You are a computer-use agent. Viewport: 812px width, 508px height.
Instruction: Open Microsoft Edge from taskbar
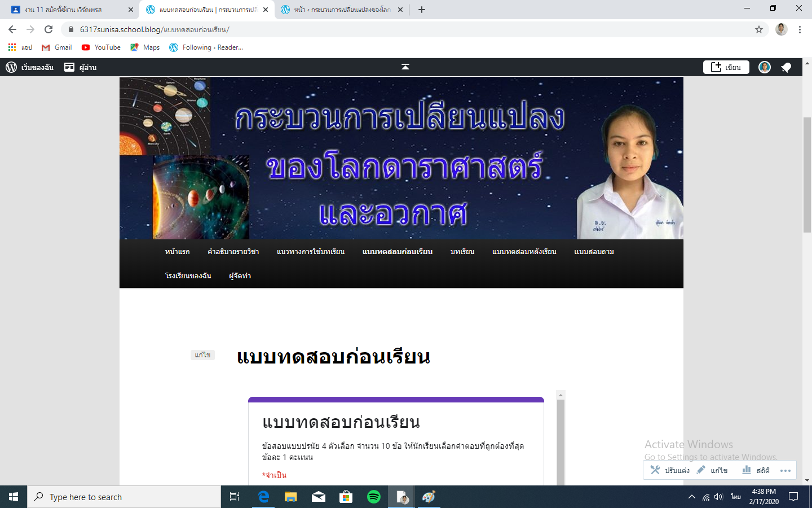pyautogui.click(x=263, y=497)
